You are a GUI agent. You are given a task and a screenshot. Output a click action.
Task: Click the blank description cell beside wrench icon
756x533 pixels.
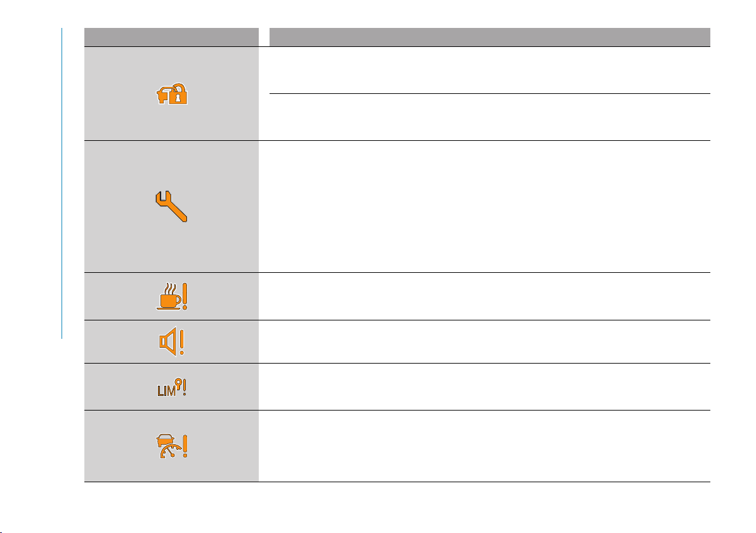coord(489,207)
